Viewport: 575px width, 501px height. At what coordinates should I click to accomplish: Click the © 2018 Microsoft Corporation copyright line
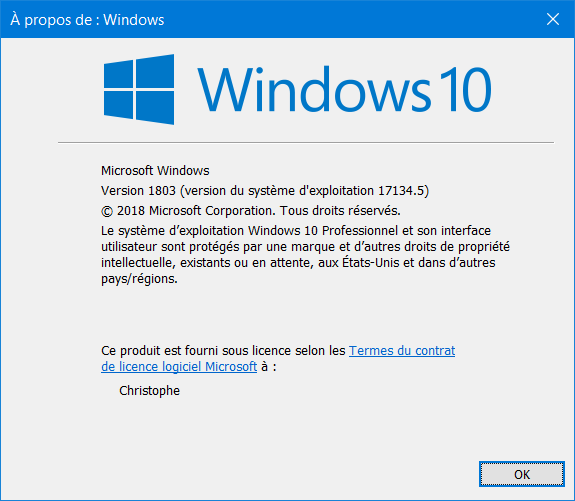(251, 211)
